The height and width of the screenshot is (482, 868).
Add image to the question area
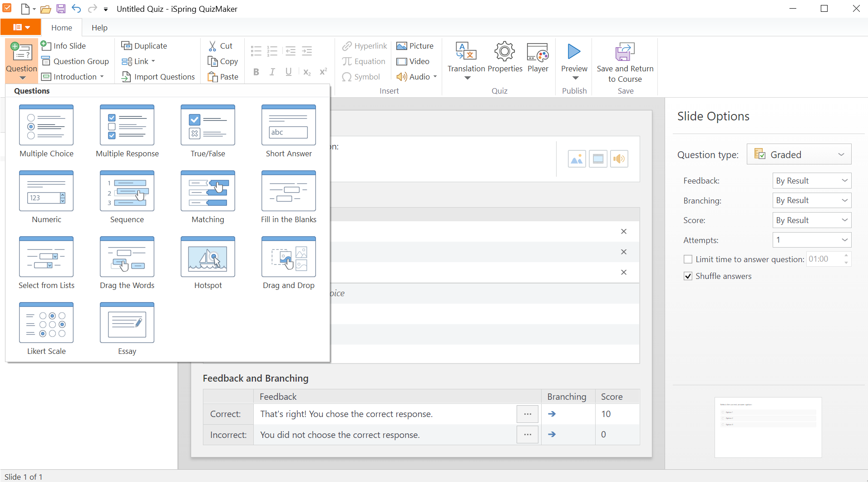577,159
